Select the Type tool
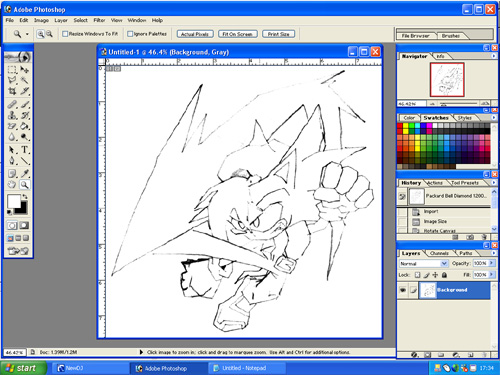 point(25,150)
